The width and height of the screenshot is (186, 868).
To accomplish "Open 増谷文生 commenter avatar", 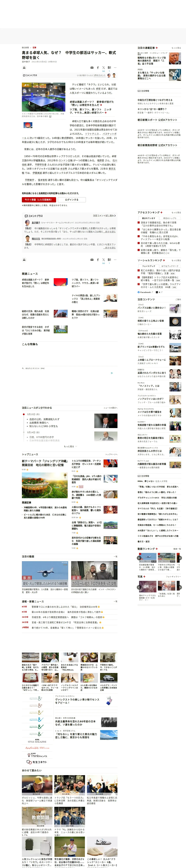I will pos(27,239).
